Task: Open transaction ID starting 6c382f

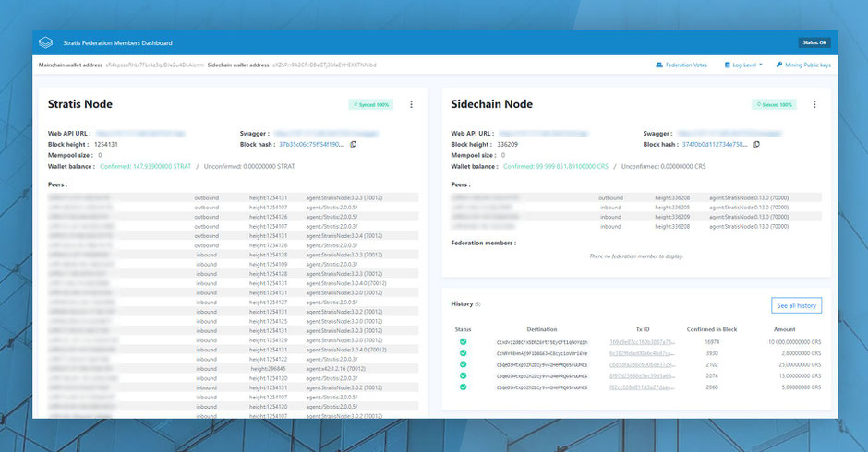Action: [642, 353]
